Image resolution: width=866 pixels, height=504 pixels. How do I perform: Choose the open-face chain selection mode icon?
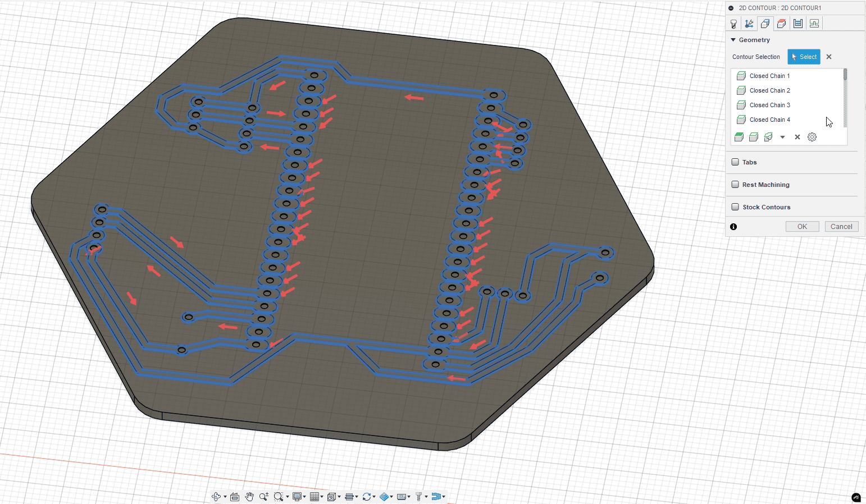(x=754, y=137)
